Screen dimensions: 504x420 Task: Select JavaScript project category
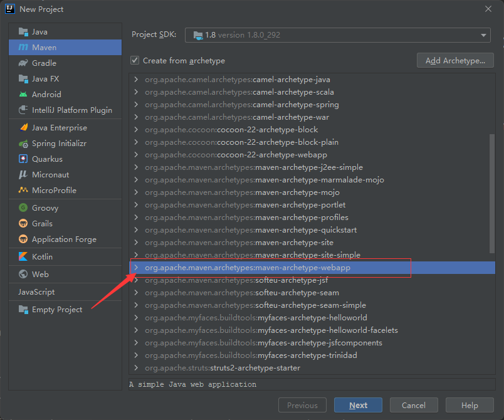[x=65, y=291]
